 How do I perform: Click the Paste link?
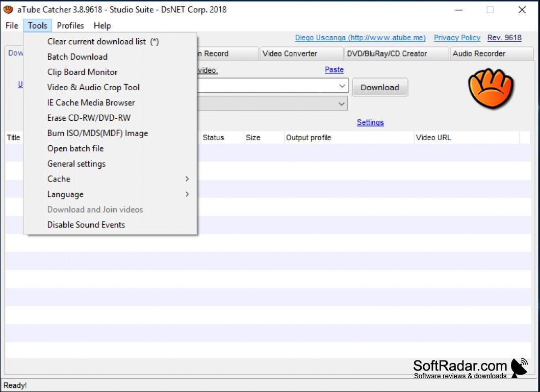(334, 69)
